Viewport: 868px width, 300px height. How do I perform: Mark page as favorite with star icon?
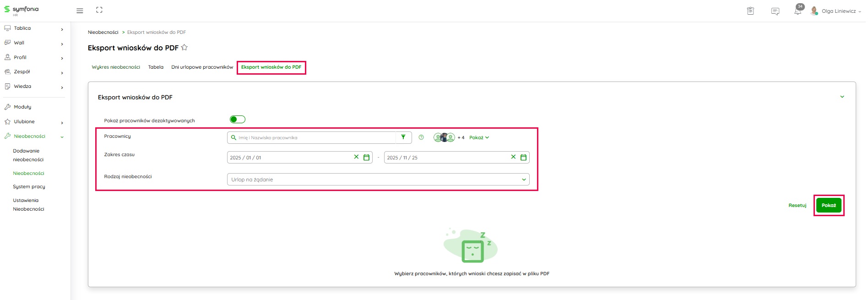184,48
